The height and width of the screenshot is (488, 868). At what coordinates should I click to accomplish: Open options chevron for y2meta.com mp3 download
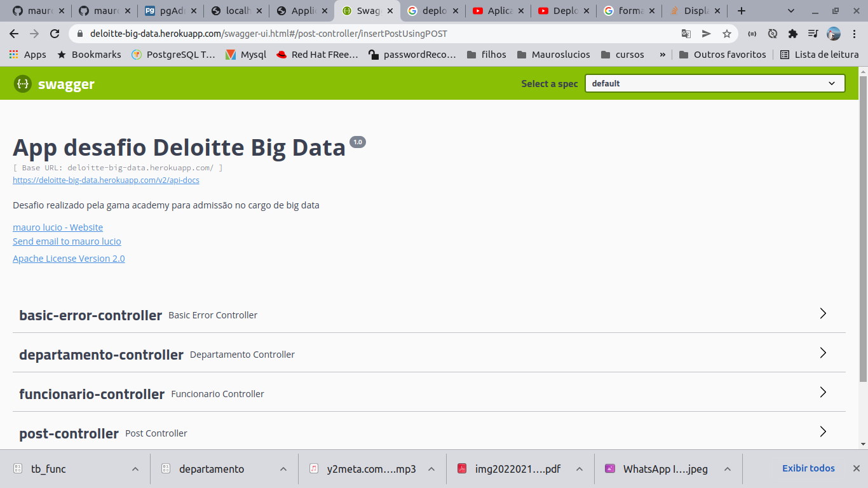pyautogui.click(x=431, y=469)
